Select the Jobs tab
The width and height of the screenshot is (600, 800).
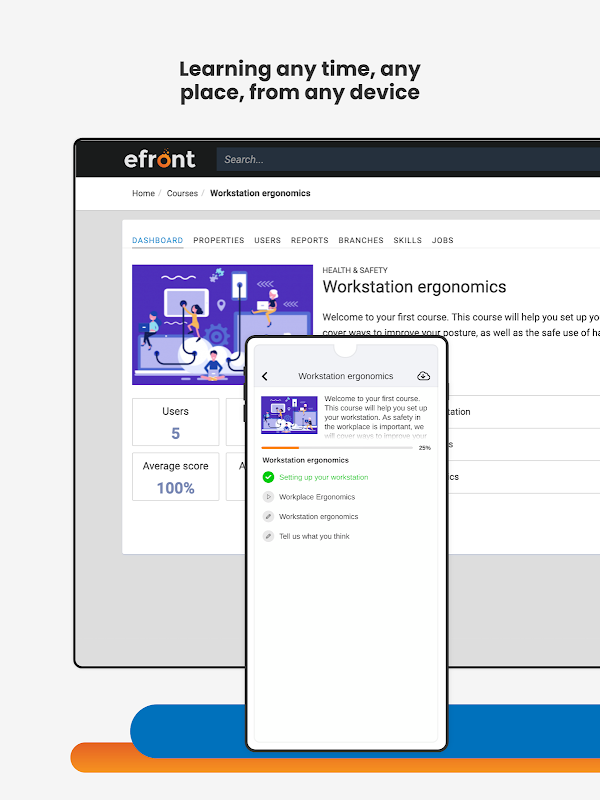[x=443, y=240]
